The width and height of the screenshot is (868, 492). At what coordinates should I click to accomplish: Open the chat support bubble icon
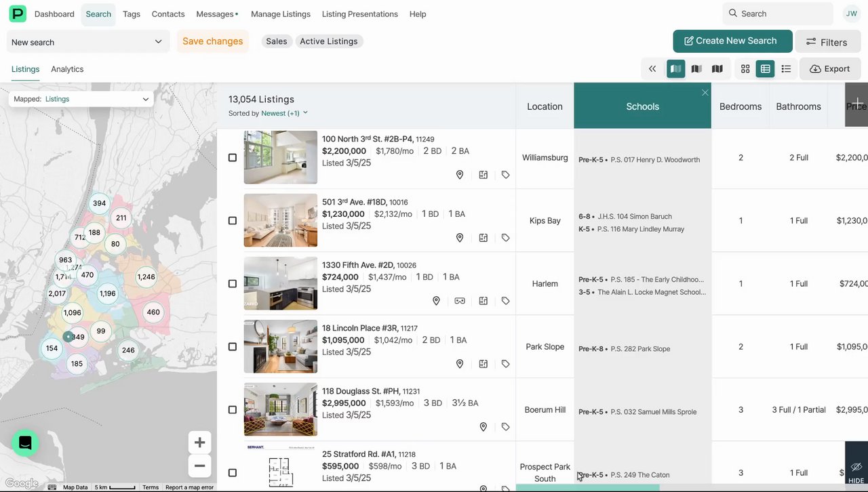point(25,443)
